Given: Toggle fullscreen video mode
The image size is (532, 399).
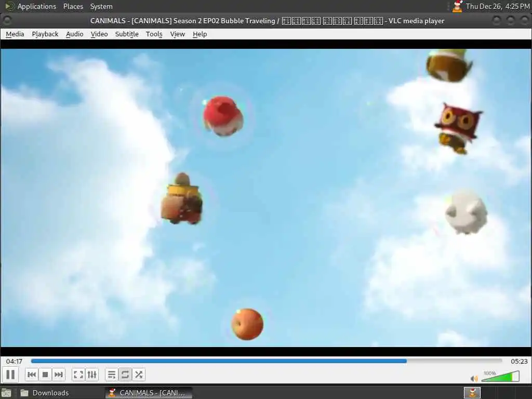Looking at the screenshot, I should click(x=78, y=375).
